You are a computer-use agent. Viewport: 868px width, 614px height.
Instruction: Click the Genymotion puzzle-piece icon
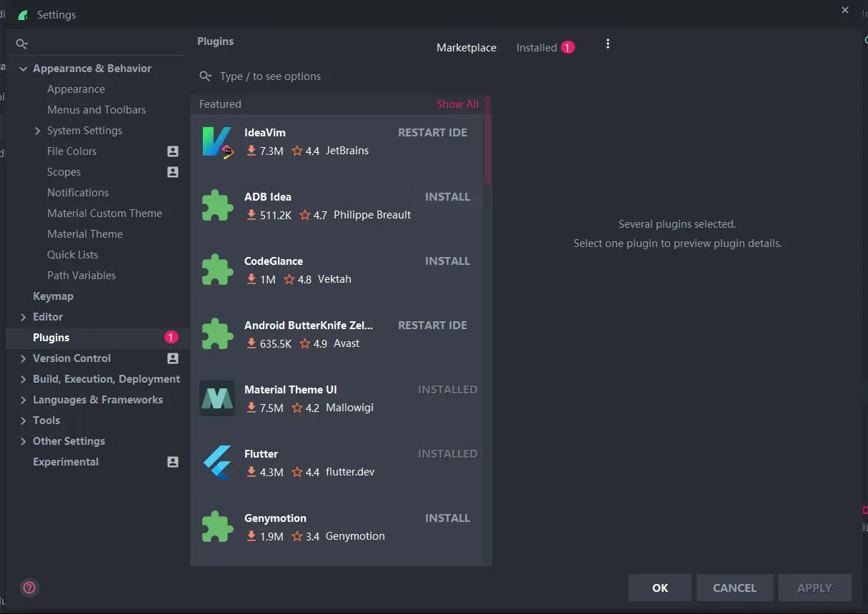(x=217, y=527)
